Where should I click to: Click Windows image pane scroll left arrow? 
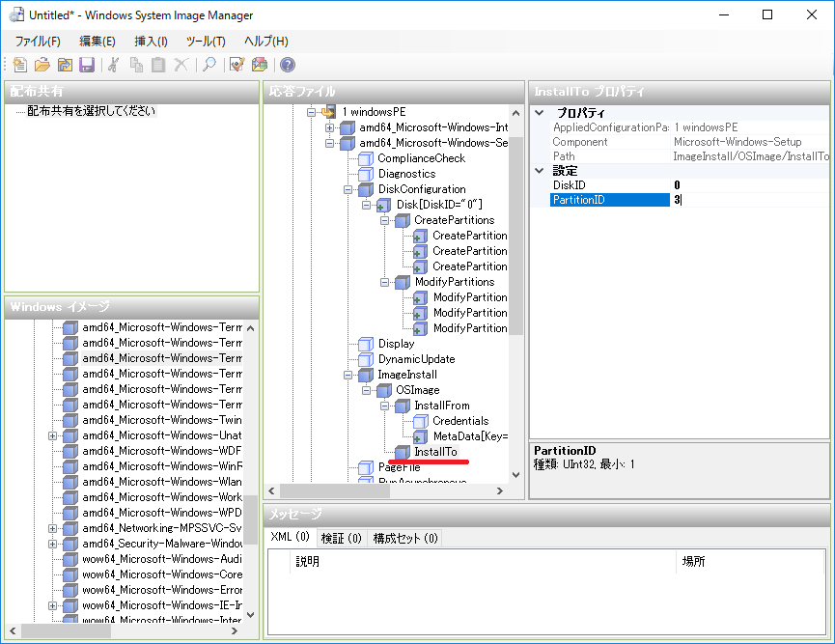[13, 630]
